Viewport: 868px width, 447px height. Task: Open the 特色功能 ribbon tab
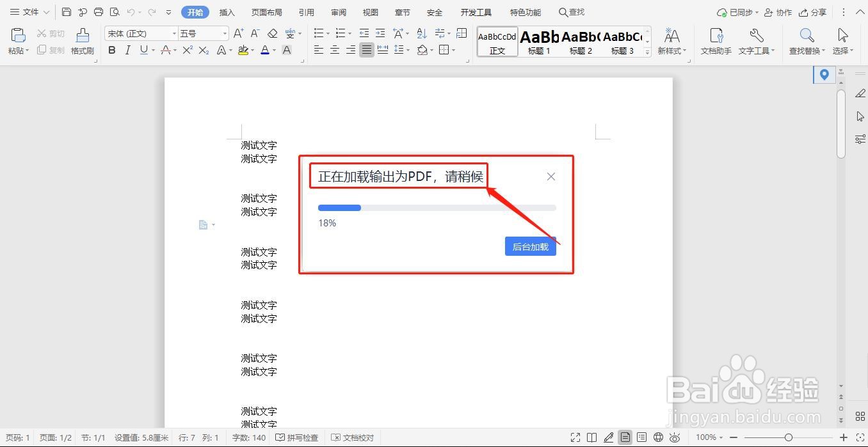point(525,12)
